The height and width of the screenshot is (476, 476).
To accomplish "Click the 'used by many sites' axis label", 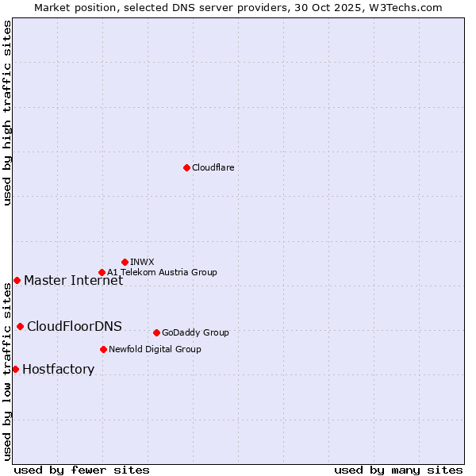I will 398,470.
